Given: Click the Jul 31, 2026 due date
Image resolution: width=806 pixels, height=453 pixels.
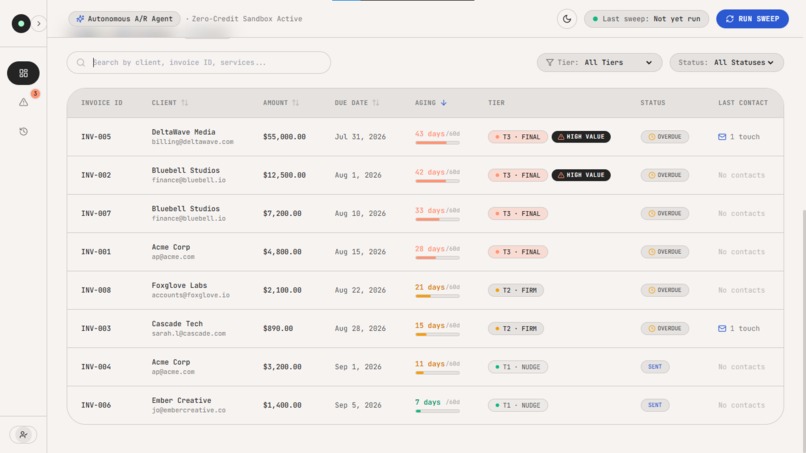Looking at the screenshot, I should pyautogui.click(x=360, y=137).
